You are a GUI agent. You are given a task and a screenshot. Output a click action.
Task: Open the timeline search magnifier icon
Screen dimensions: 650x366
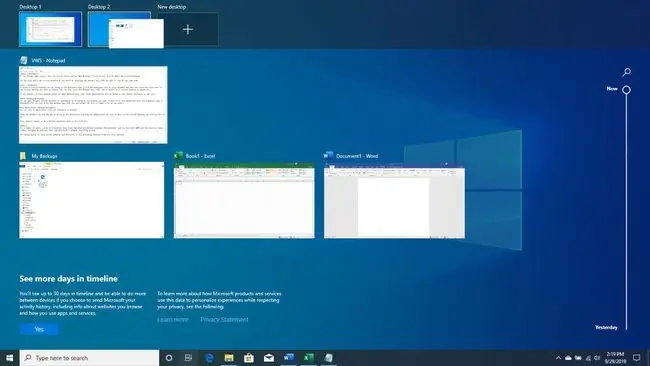point(626,72)
